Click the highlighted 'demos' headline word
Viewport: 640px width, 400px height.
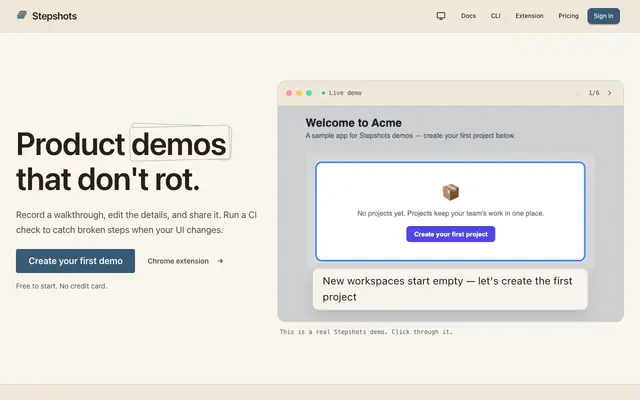tap(179, 144)
